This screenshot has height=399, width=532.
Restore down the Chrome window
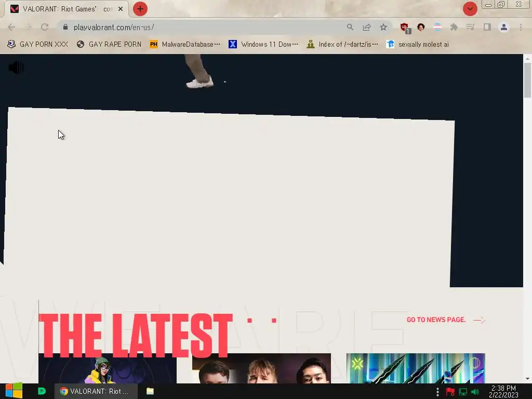coord(501,5)
